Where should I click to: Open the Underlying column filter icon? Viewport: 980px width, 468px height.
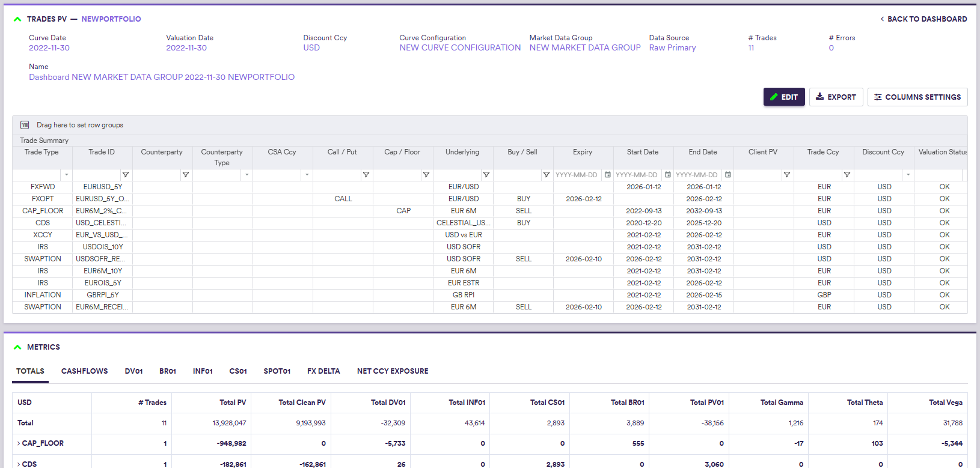486,175
